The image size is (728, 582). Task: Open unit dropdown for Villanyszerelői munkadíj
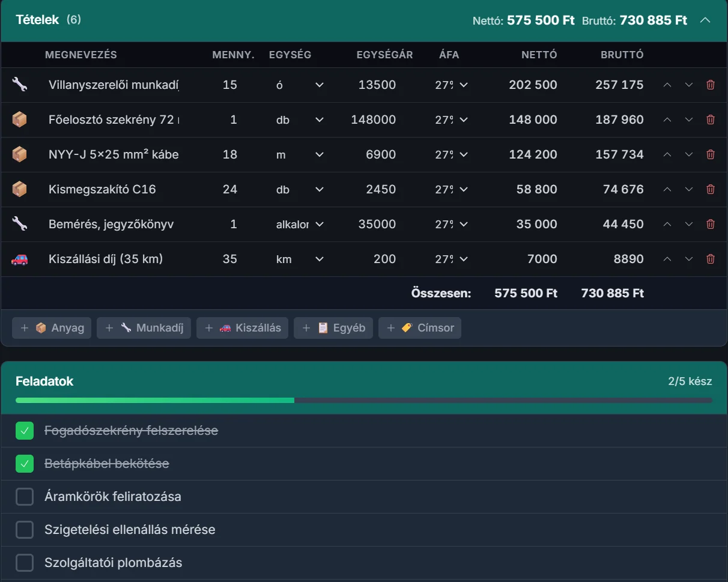300,85
